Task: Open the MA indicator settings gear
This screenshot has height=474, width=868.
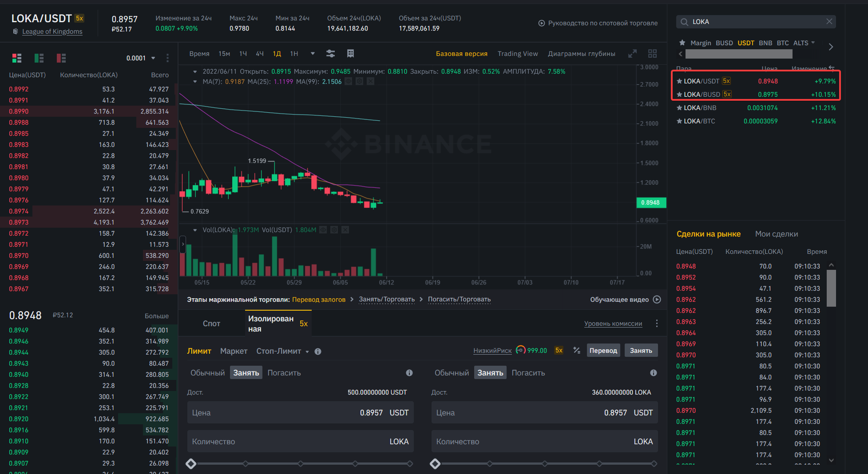Action: (360, 82)
